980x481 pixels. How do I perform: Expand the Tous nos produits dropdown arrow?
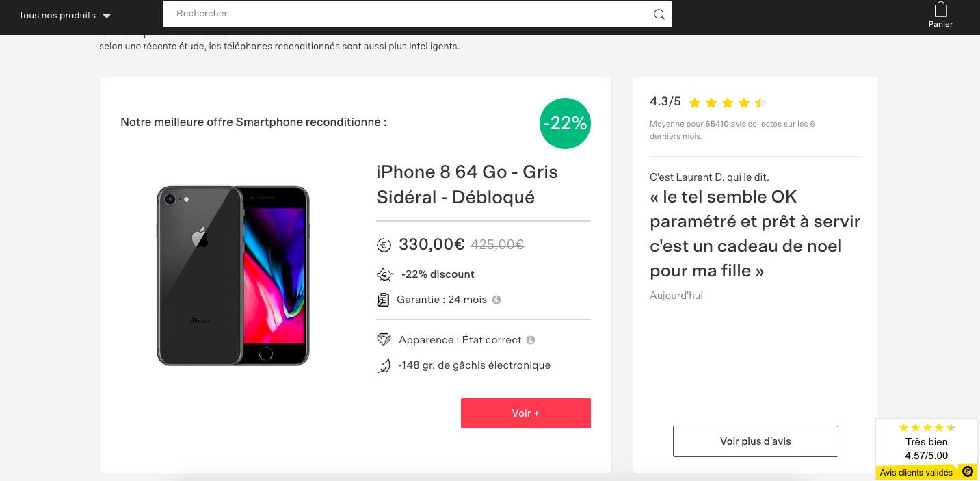(106, 16)
